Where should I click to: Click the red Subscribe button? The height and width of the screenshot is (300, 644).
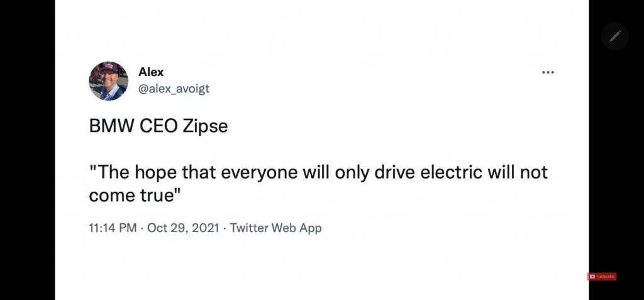[x=602, y=277]
